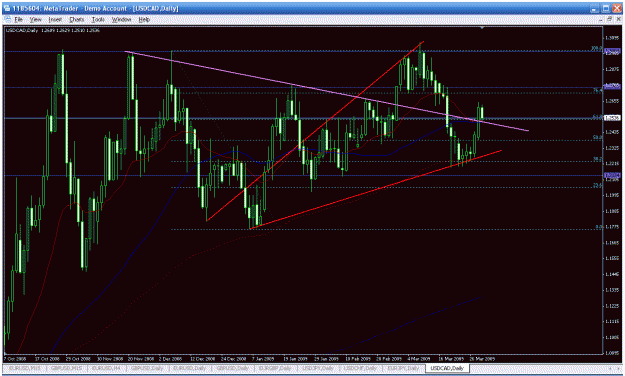This screenshot has width=625, height=376.
Task: Click the 1.1775 price scale value
Action: click(613, 227)
